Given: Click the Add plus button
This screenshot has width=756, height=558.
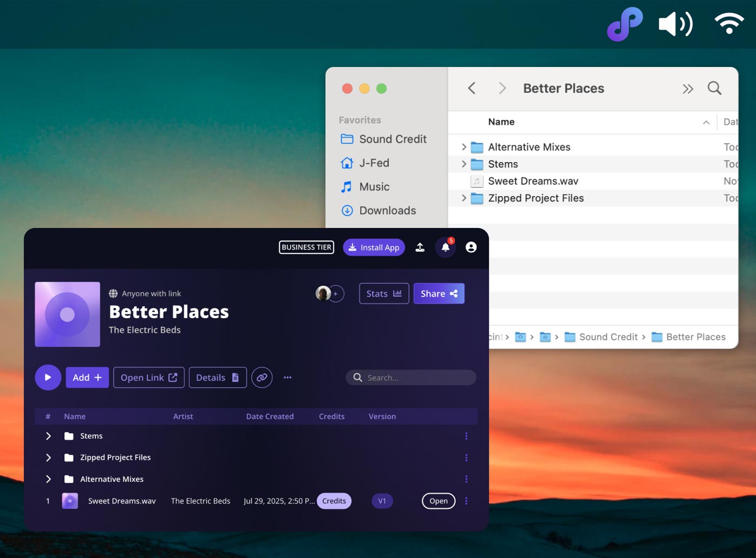Looking at the screenshot, I should coord(87,378).
